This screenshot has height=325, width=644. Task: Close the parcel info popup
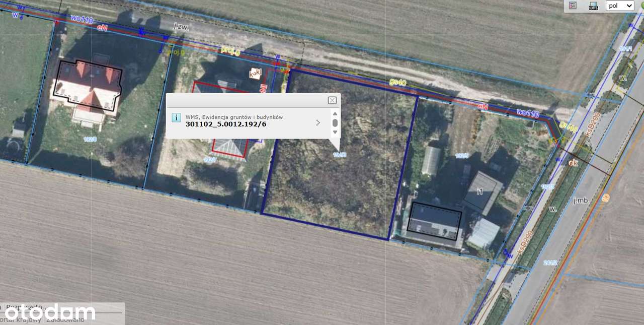coord(332,100)
